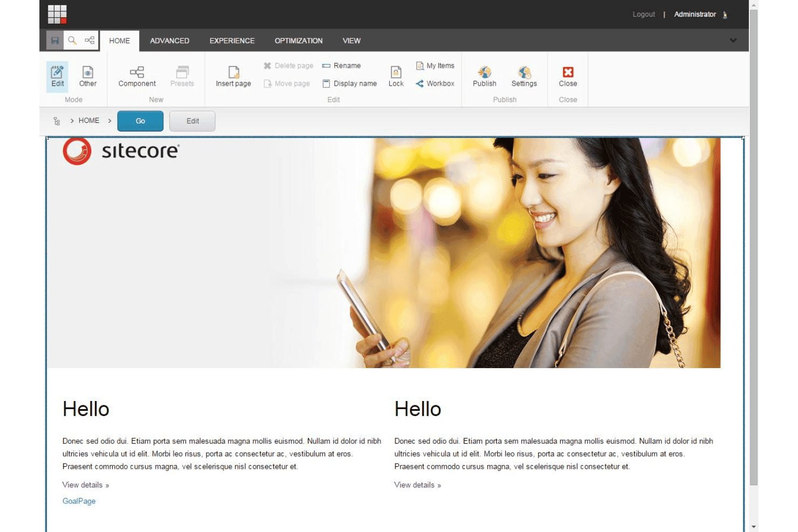
Task: Click the Save icon in the ribbon
Action: pyautogui.click(x=55, y=40)
